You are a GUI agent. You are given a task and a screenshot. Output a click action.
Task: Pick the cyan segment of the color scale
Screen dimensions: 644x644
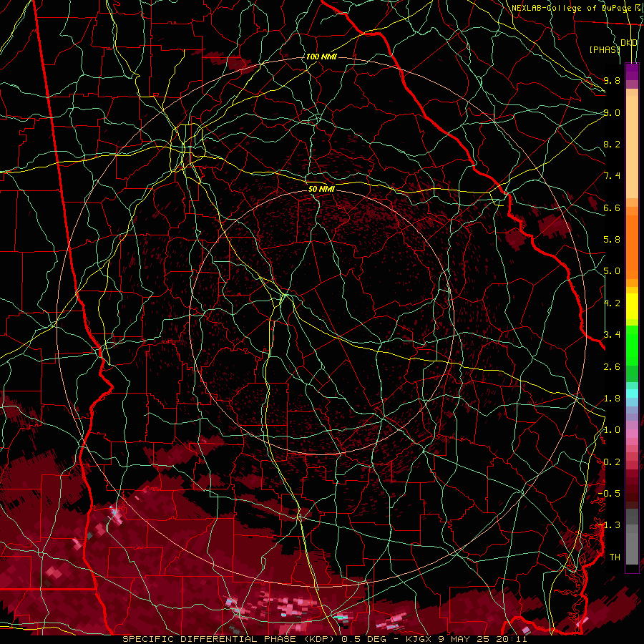[632, 394]
